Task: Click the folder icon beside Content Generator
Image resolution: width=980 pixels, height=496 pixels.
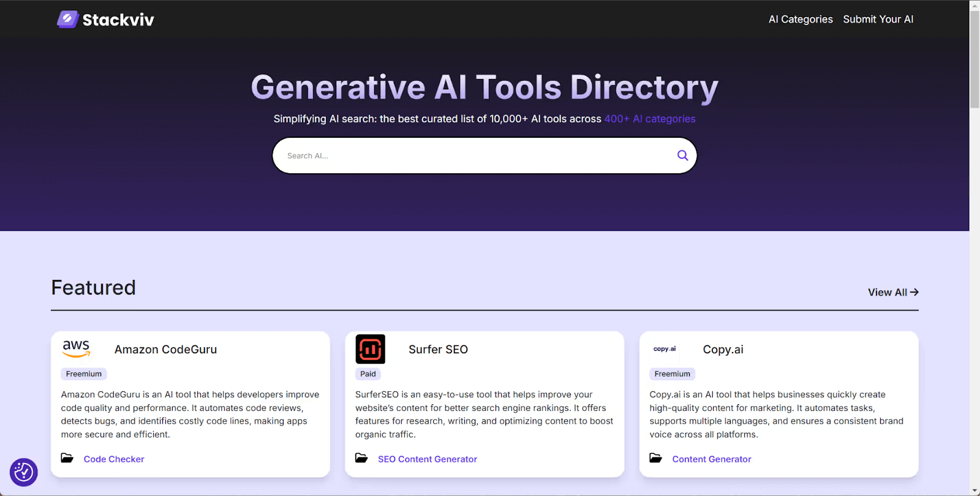Action: (656, 459)
